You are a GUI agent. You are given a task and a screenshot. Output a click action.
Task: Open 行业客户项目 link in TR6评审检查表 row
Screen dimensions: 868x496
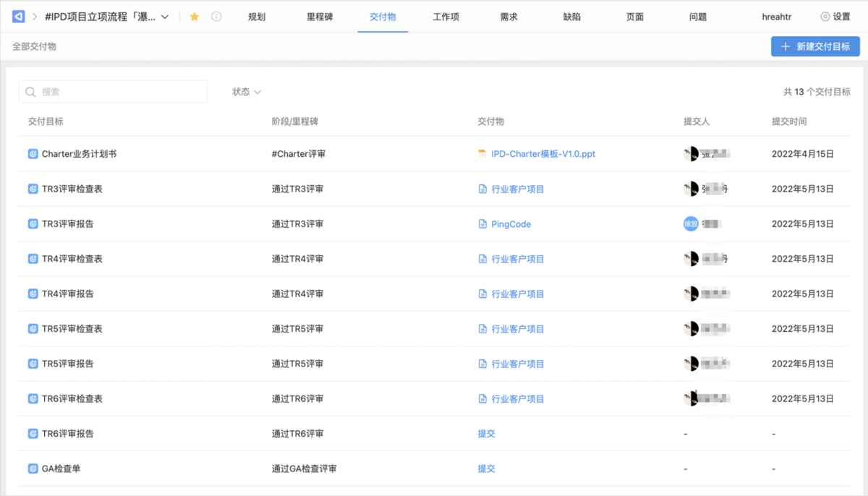click(x=518, y=398)
